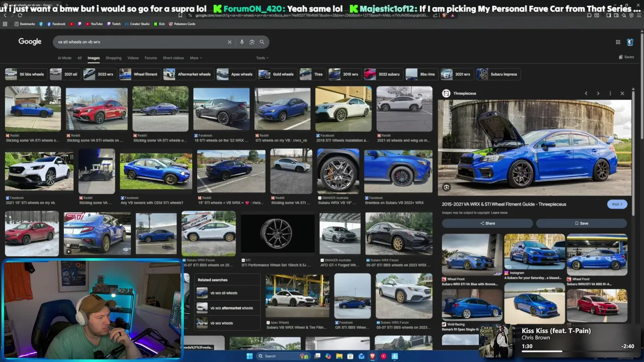Open the DMAKER Australia wheel close-up thumbnail
The width and height of the screenshot is (644, 362).
(338, 171)
